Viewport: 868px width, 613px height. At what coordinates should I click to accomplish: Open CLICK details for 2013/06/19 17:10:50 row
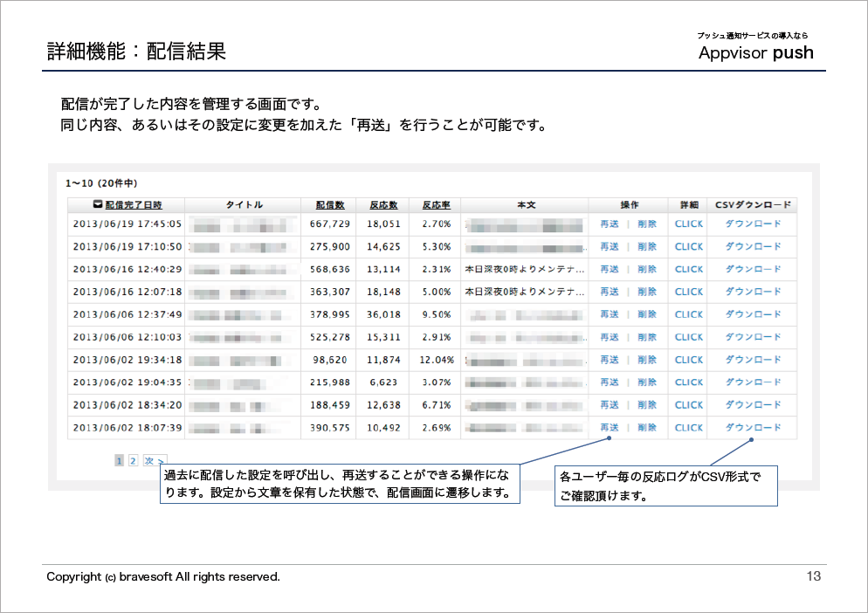689,246
